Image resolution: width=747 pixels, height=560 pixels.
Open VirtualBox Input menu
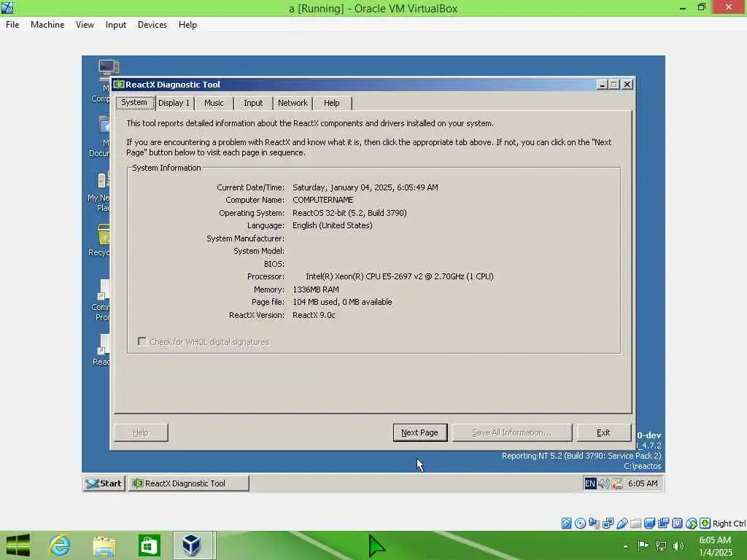click(x=116, y=25)
